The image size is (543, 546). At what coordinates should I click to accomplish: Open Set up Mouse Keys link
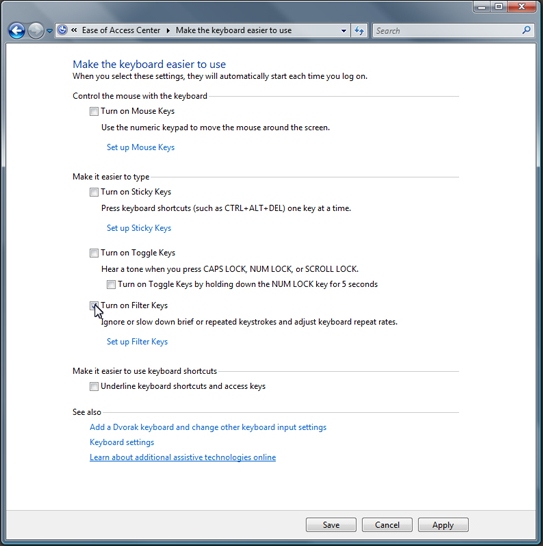[x=140, y=147]
